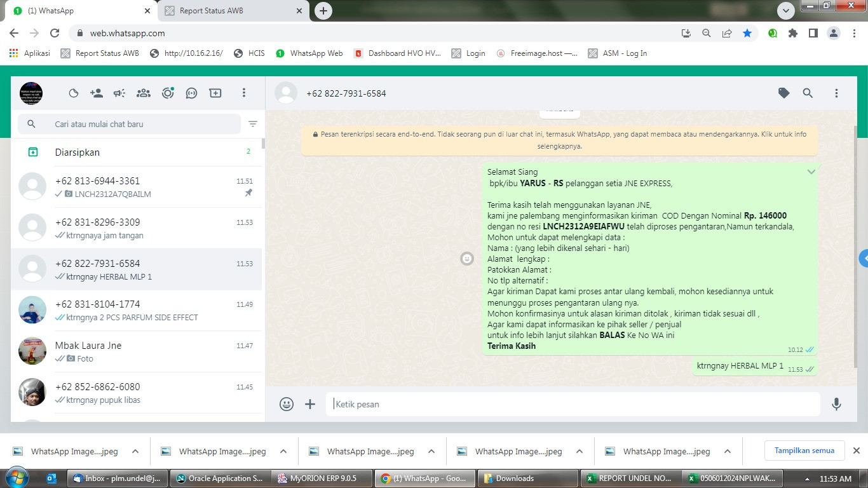Image resolution: width=868 pixels, height=488 pixels.
Task: Start a new chat with the plus icon
Action: (x=215, y=93)
